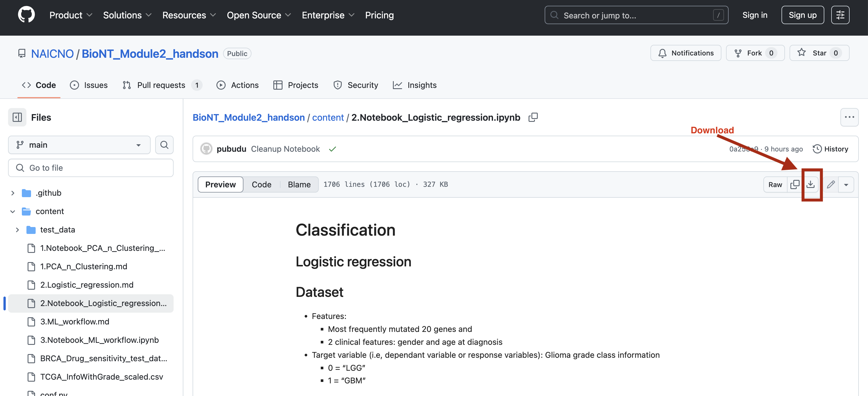
Task: Collapse the file tree sidebar icon
Action: click(17, 117)
